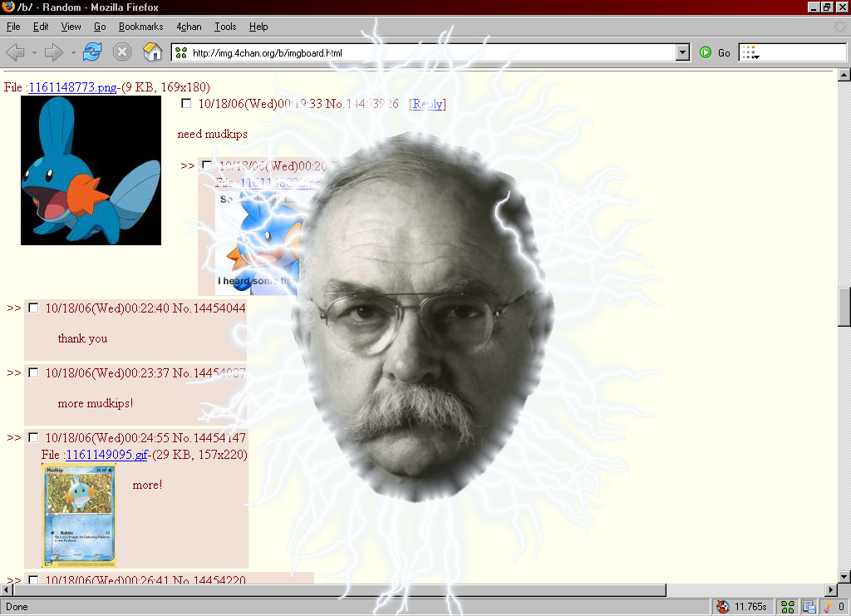Expand the address bar URL history dropdown
This screenshot has width=851, height=616.
coord(683,52)
